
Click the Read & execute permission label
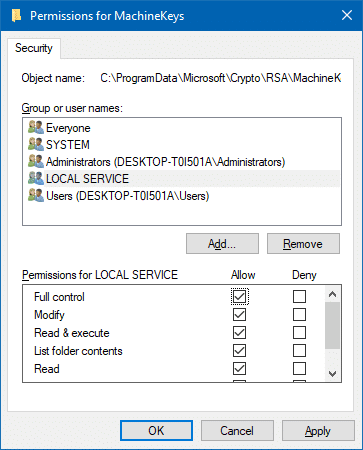pos(72,333)
